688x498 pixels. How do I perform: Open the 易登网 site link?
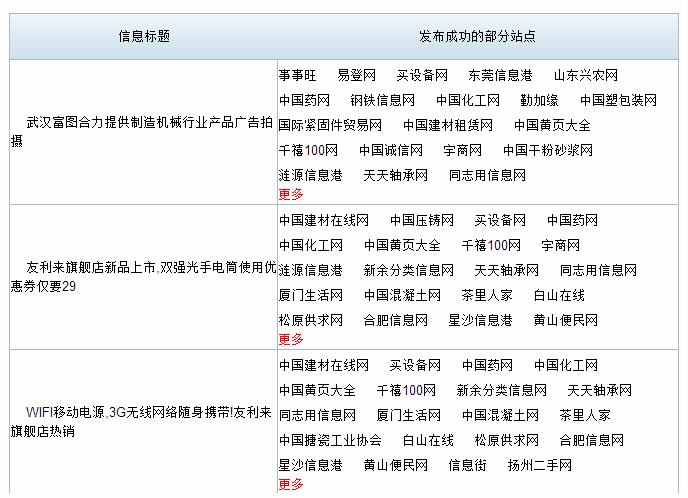tap(356, 75)
